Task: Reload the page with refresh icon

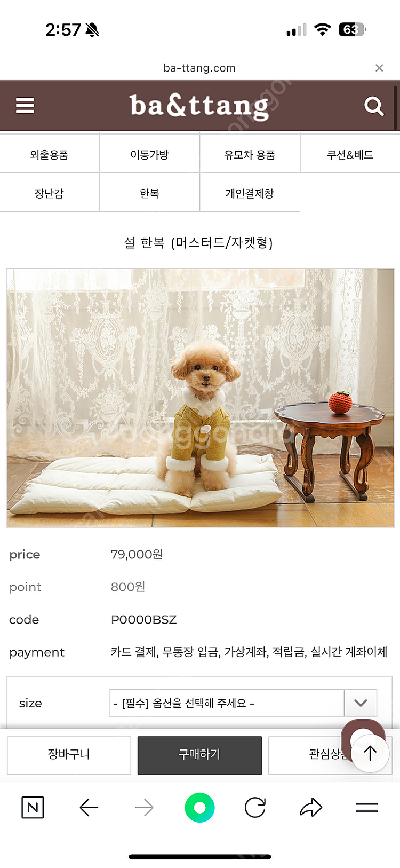Action: pos(255,808)
